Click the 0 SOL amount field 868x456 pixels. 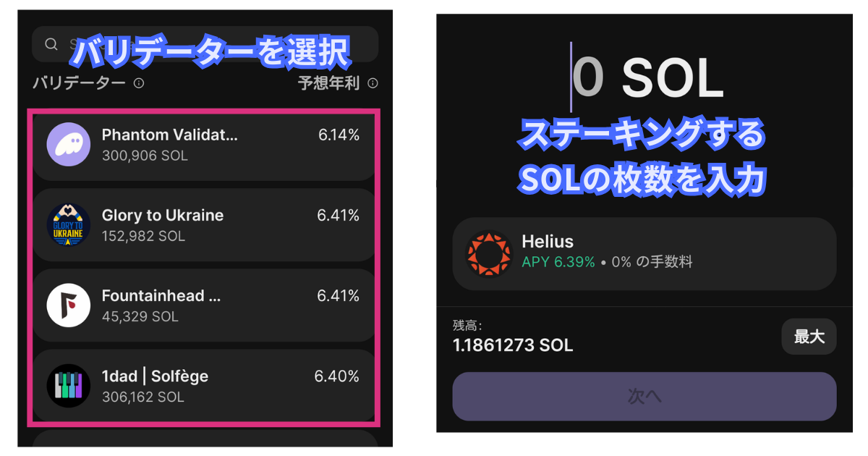point(647,78)
